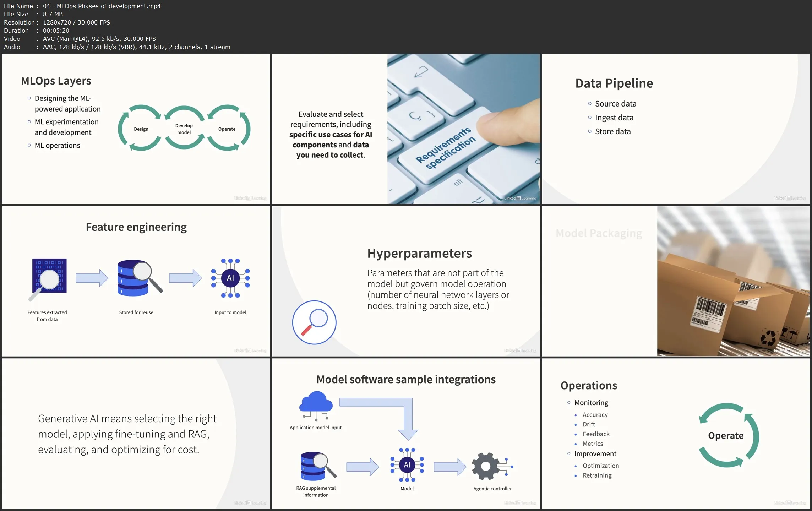Image resolution: width=812 pixels, height=511 pixels.
Task: Click the arrow between 'Stored for reuse' and model
Action: (185, 278)
